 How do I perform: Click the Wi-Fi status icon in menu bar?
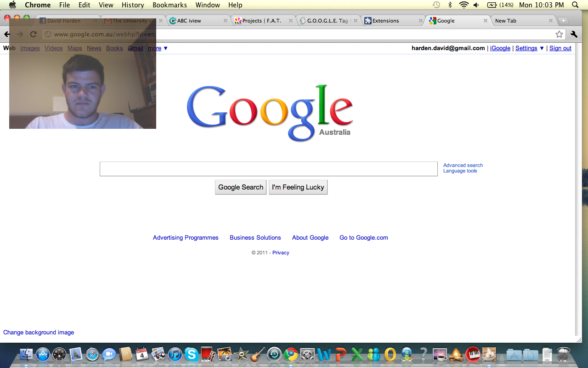(464, 5)
